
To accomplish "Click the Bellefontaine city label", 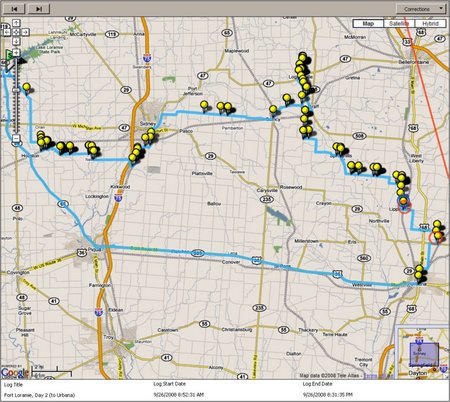I will pyautogui.click(x=414, y=62).
